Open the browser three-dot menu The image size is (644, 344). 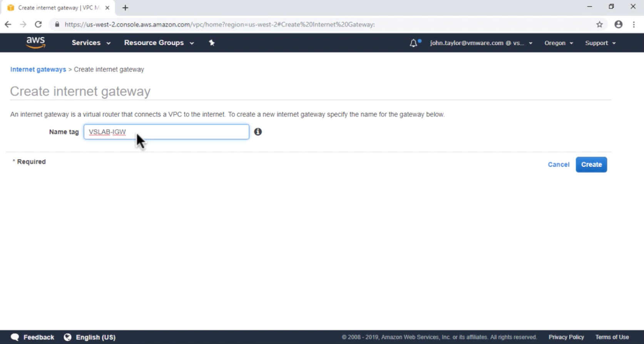coord(634,24)
